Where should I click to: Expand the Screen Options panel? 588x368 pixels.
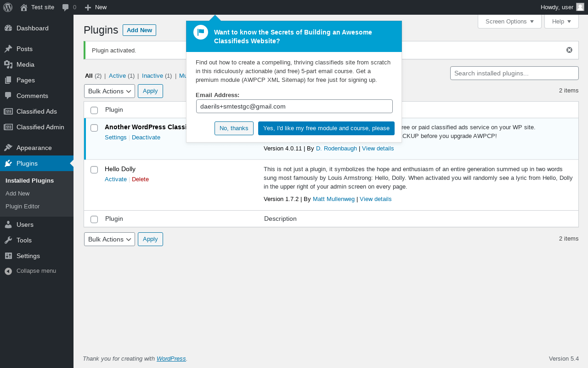pos(509,21)
